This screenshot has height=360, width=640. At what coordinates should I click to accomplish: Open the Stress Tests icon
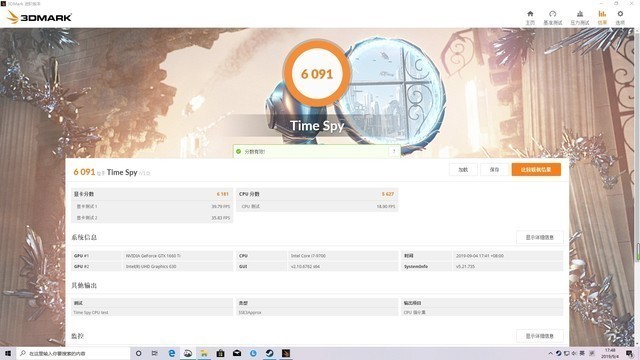tap(580, 17)
